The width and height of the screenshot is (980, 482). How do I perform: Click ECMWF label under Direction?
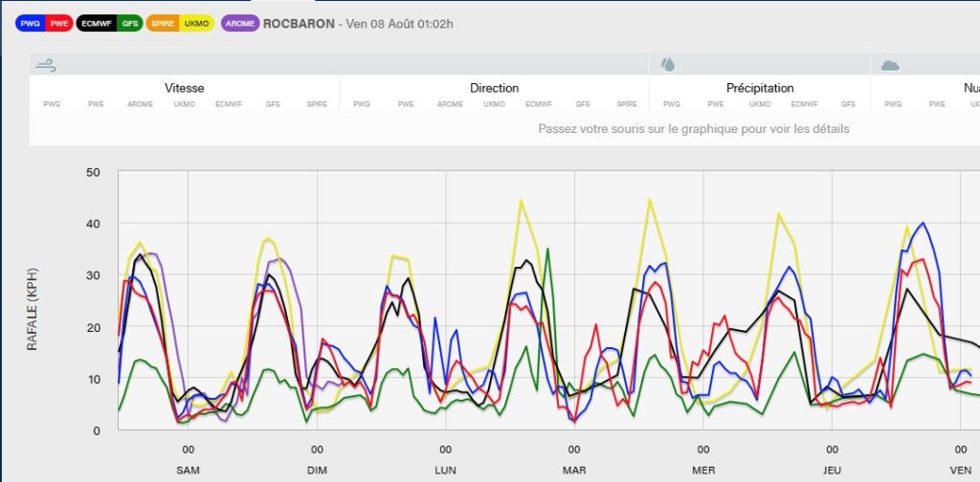539,104
